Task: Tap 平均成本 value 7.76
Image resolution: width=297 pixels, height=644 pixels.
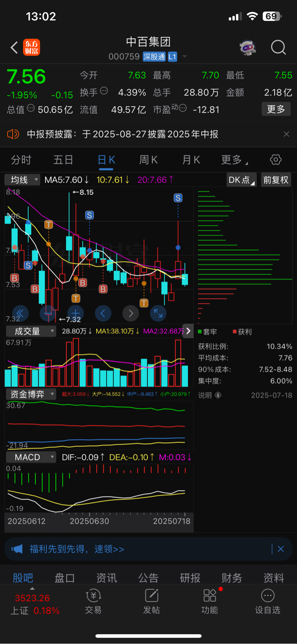Action: click(x=285, y=358)
